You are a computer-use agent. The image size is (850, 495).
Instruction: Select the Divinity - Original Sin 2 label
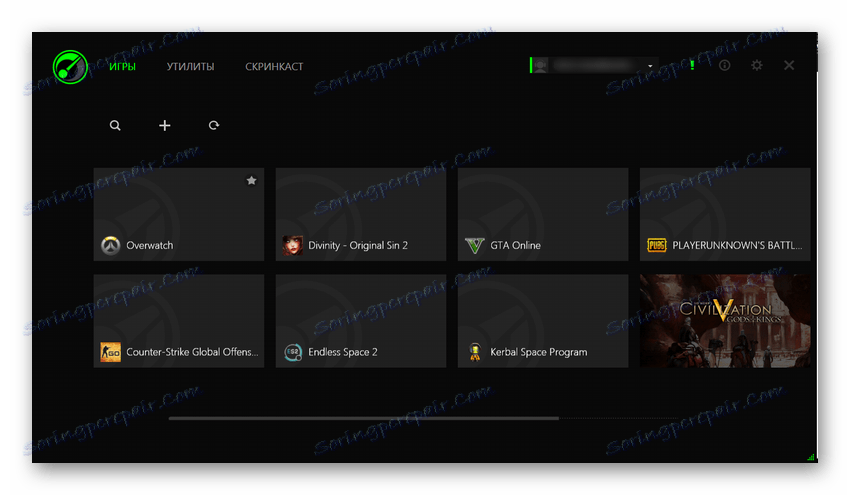click(358, 246)
